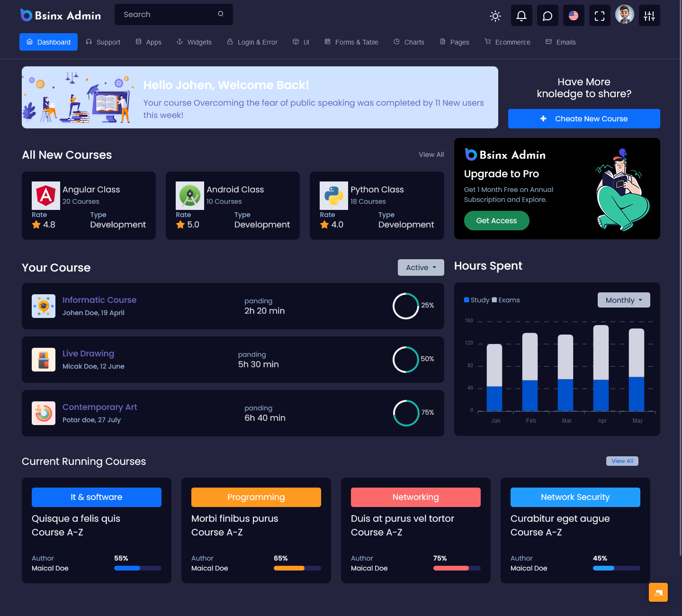Change Monthly view in Hours Spent dropdown
The height and width of the screenshot is (616, 682).
[x=623, y=300]
